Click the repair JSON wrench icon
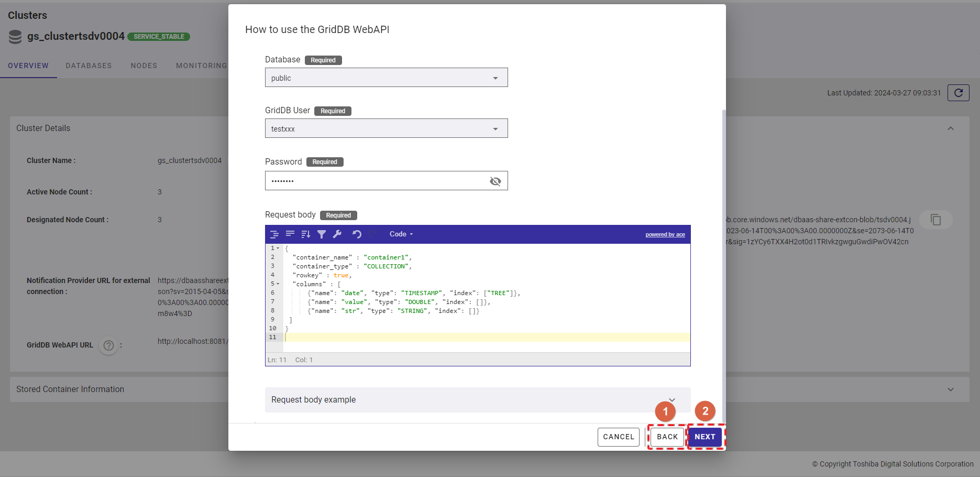 [337, 234]
